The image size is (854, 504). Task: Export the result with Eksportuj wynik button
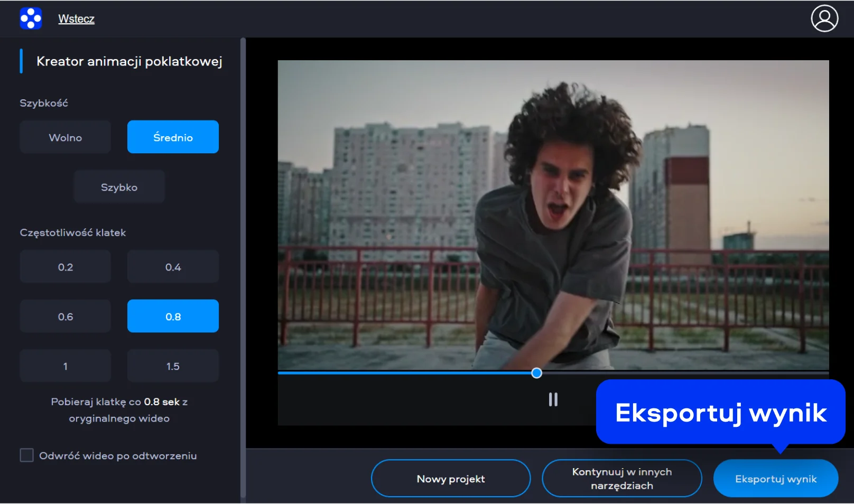coord(776,479)
